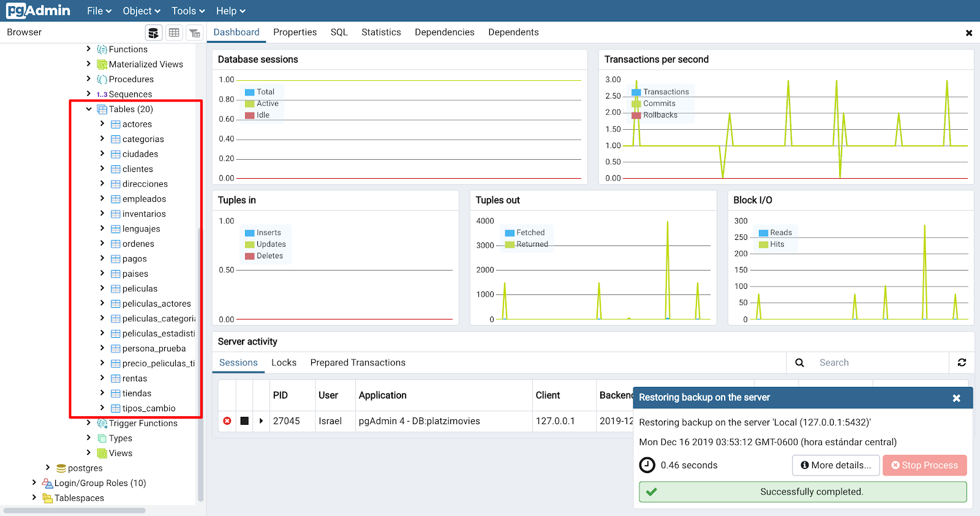Click the Login/Group Roles icon
Image resolution: width=980 pixels, height=516 pixels.
tap(47, 483)
